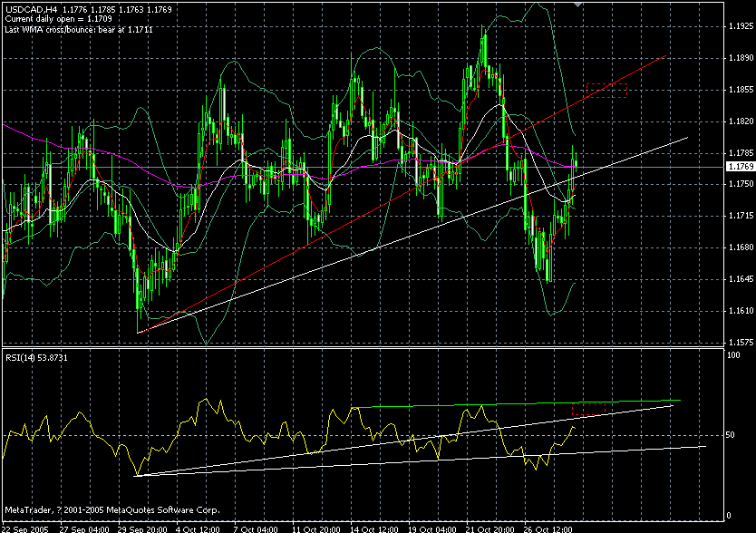Click the 'Last WMA cross/bounce: bear at 1.1711' label
The image size is (756, 533).
(x=79, y=29)
